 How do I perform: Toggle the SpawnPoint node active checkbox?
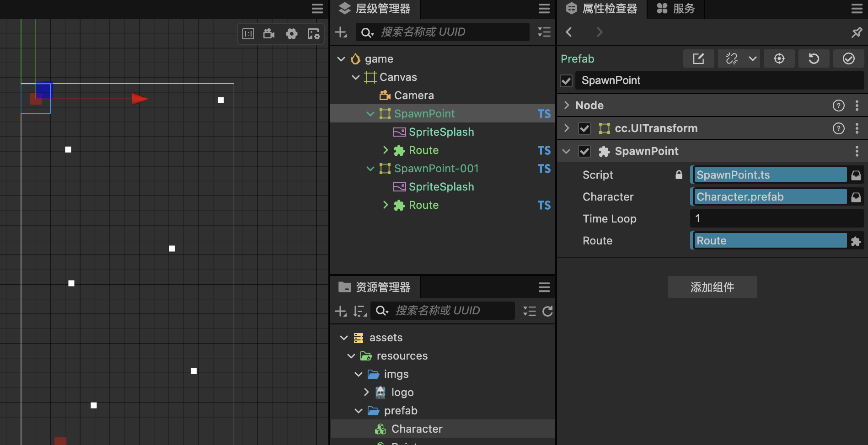tap(566, 81)
